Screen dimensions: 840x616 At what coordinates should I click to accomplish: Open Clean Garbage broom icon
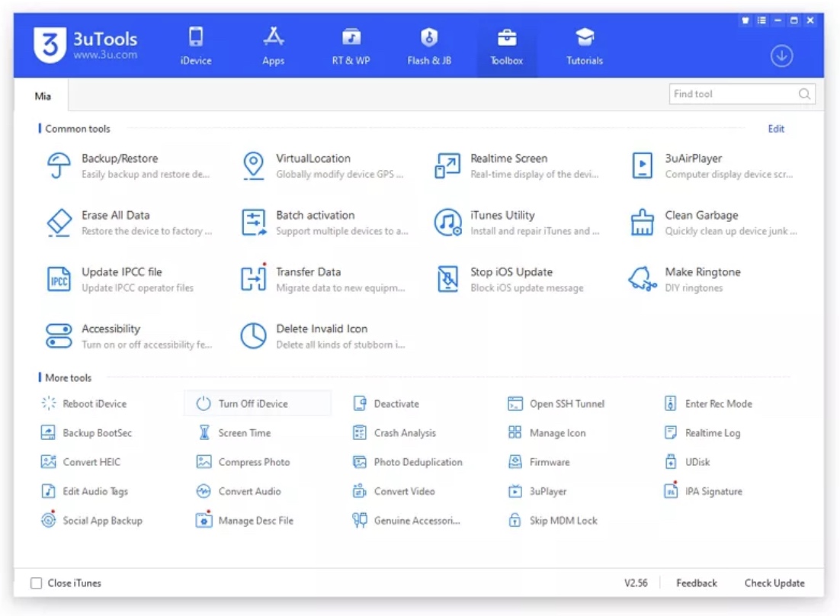pyautogui.click(x=642, y=223)
